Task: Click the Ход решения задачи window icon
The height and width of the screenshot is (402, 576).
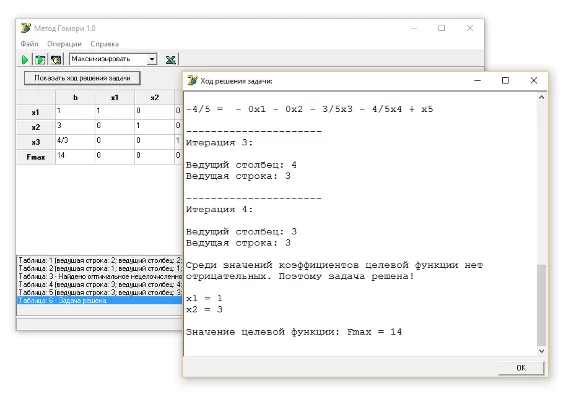Action: click(192, 80)
